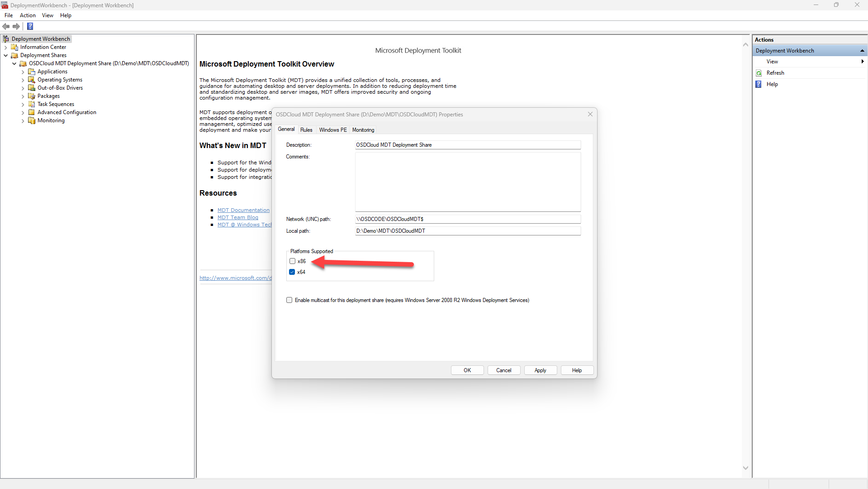Enable the x86 platform checkbox
Image resolution: width=868 pixels, height=489 pixels.
pos(293,261)
